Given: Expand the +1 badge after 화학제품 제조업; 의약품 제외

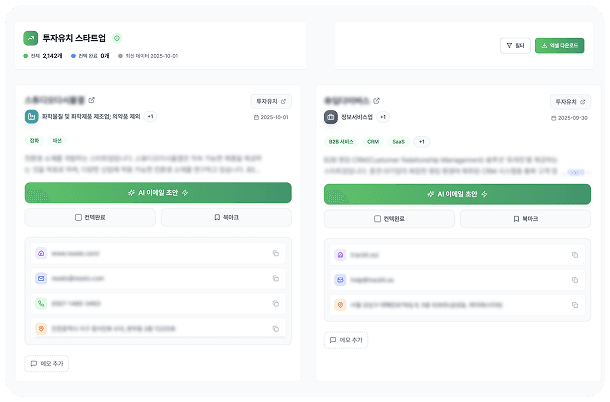Looking at the screenshot, I should [150, 116].
